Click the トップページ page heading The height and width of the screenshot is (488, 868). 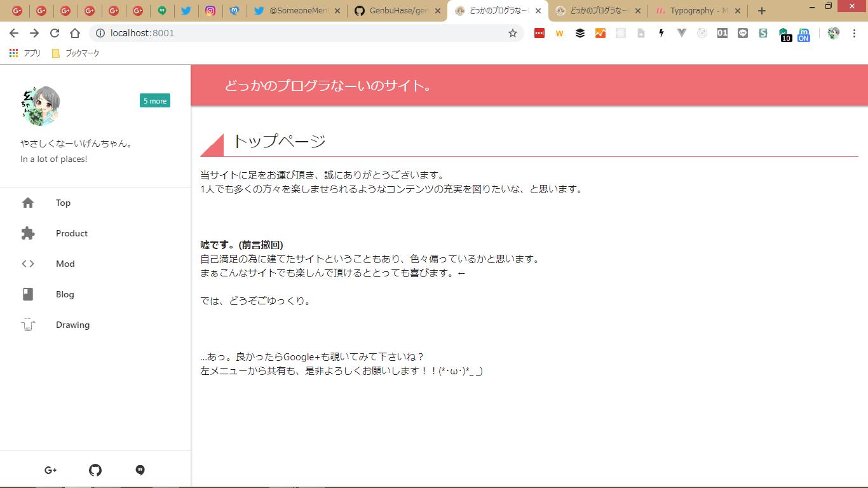click(280, 141)
